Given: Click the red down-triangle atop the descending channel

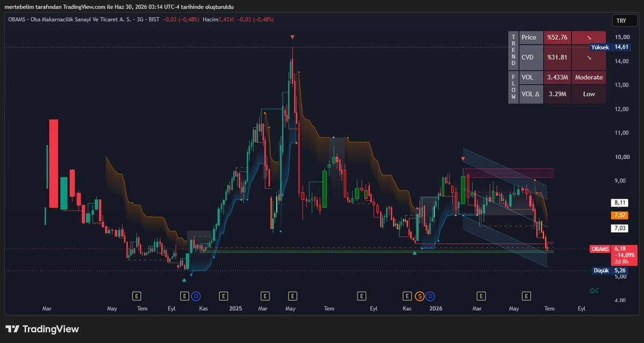Looking at the screenshot, I should (x=463, y=159).
